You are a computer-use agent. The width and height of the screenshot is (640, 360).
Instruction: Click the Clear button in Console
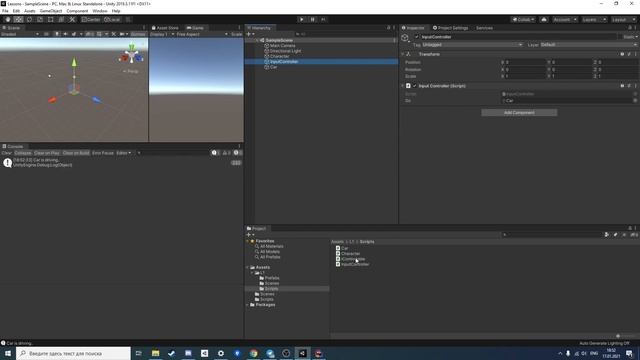(7, 153)
